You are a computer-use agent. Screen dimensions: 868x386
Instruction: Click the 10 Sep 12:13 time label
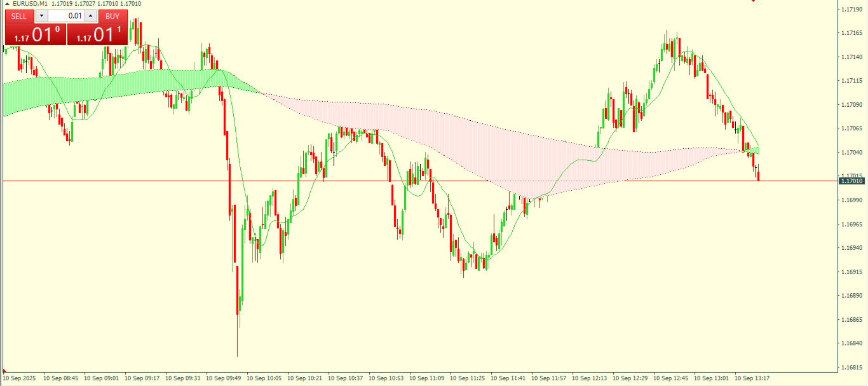pyautogui.click(x=590, y=378)
